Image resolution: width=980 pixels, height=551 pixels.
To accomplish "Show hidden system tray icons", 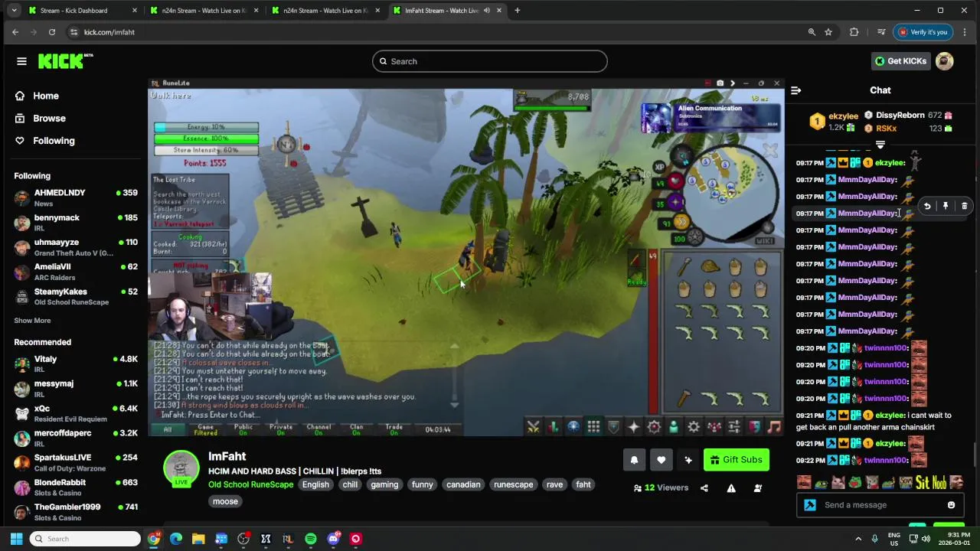I will tap(858, 539).
